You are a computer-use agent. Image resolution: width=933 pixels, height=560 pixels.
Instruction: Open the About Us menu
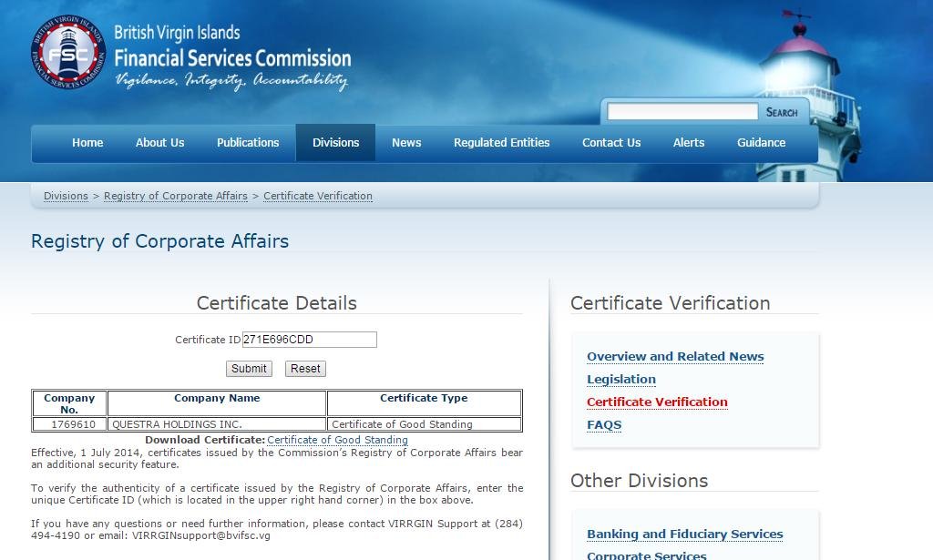click(159, 143)
